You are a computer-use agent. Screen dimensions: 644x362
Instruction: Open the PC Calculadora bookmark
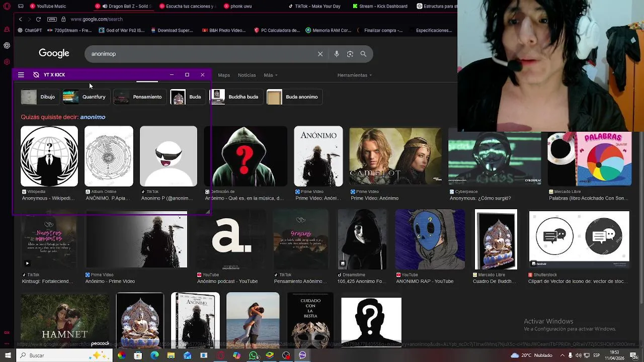tap(277, 30)
